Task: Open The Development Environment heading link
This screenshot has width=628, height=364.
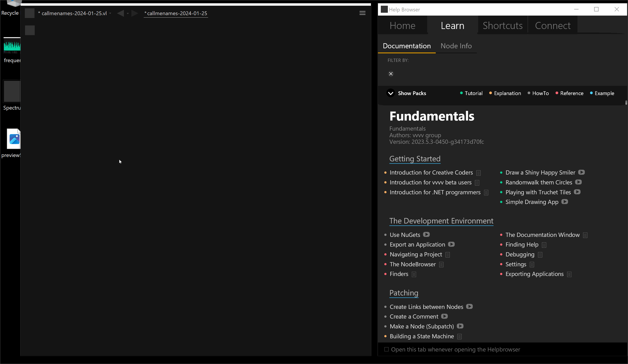Action: point(441,221)
